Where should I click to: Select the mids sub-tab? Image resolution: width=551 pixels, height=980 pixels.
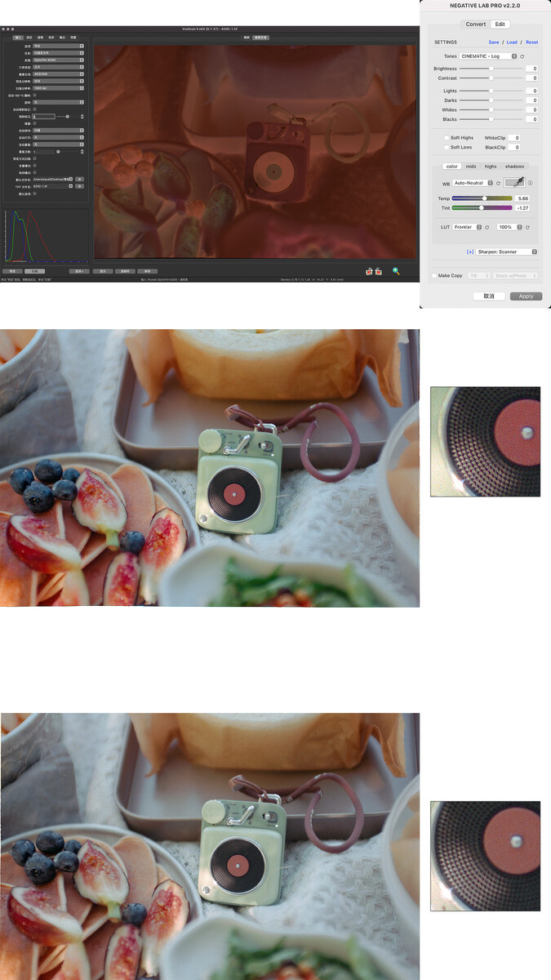(471, 166)
